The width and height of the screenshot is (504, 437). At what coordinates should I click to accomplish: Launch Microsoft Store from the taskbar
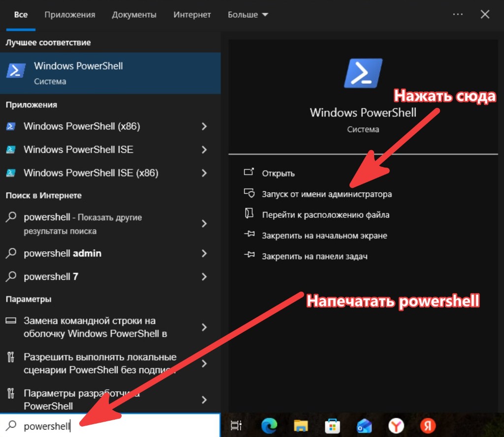tap(332, 426)
